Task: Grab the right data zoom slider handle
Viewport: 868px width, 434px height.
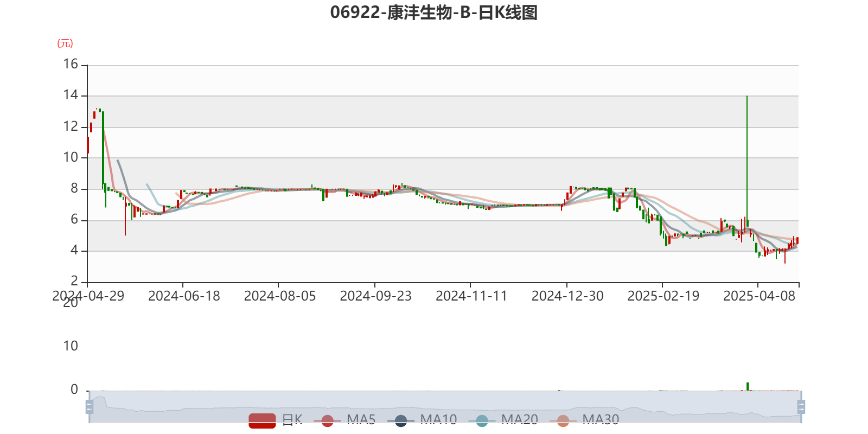Action: pos(801,407)
